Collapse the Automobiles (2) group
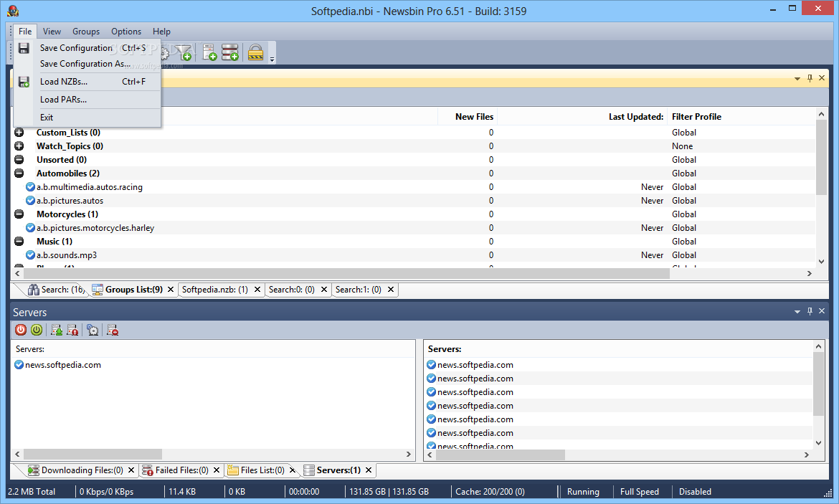Image resolution: width=839 pixels, height=504 pixels. [19, 173]
